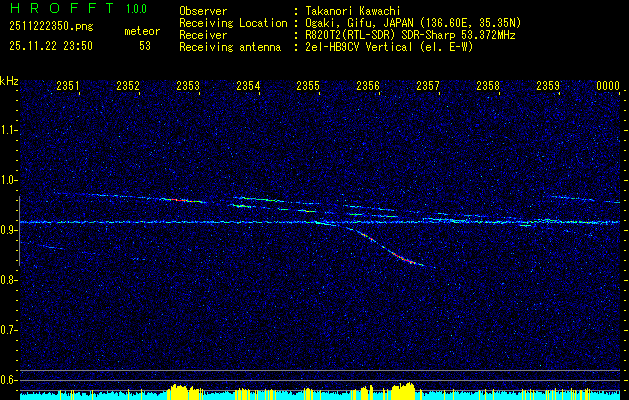Click the 2353 time marker

188,86
